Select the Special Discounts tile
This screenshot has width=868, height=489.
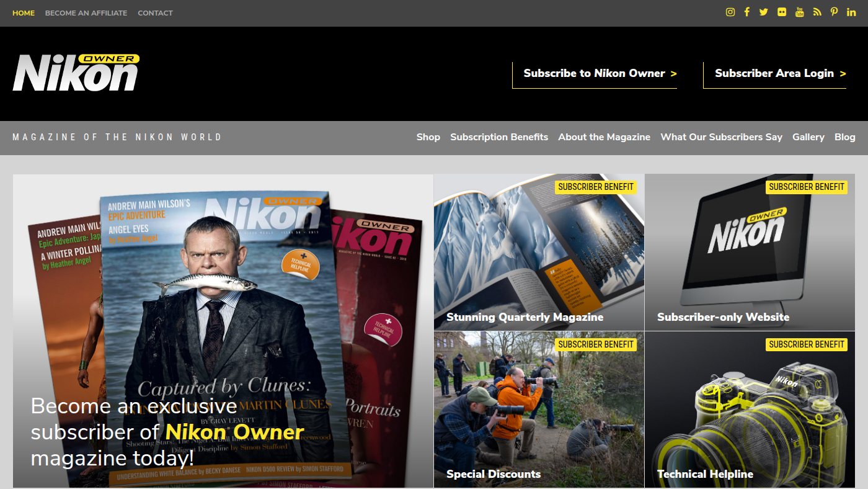pos(539,410)
